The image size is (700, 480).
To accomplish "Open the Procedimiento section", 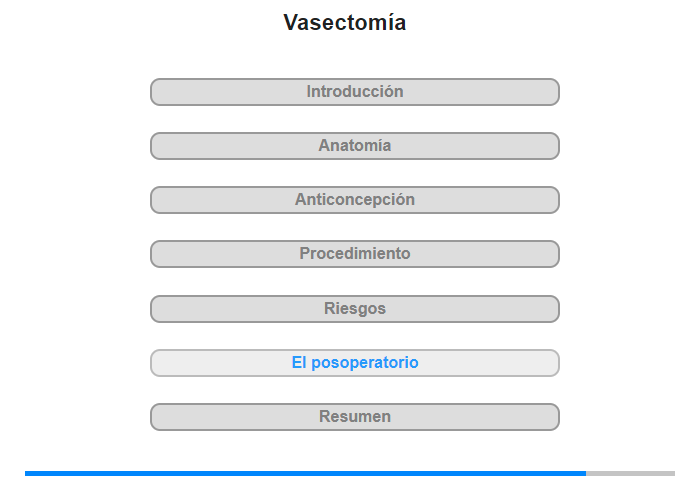I will (354, 254).
